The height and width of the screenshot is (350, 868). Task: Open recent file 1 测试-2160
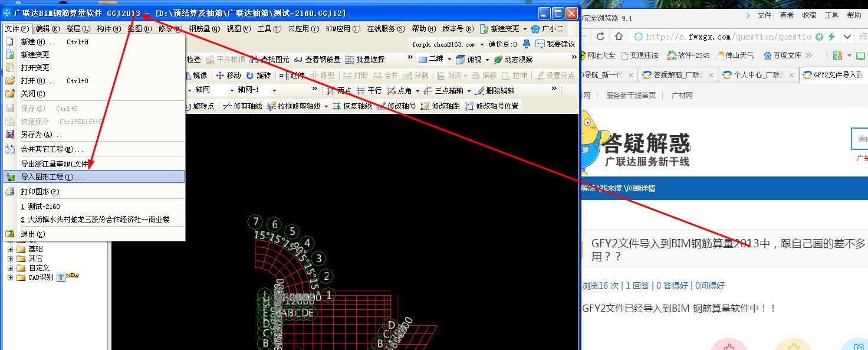click(94, 207)
